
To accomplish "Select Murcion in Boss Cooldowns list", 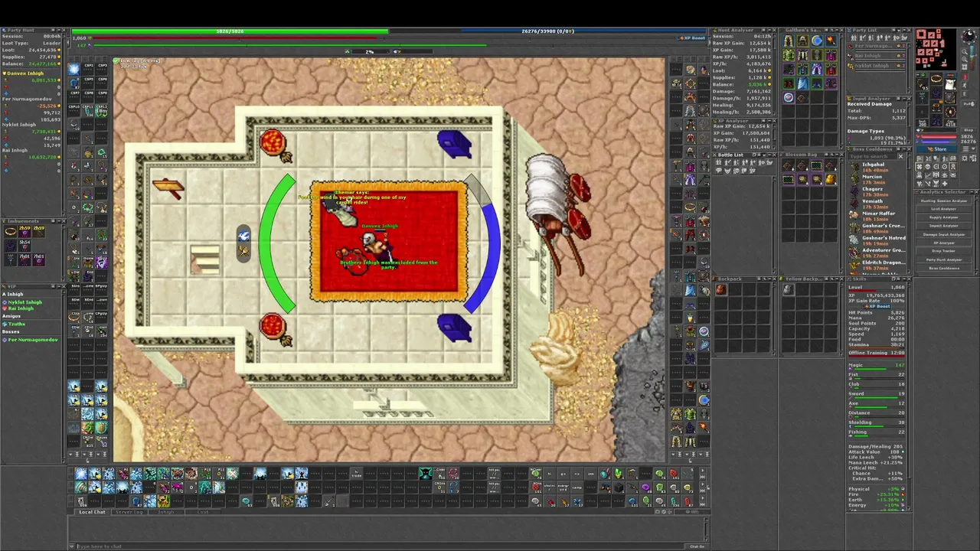I will pos(872,177).
